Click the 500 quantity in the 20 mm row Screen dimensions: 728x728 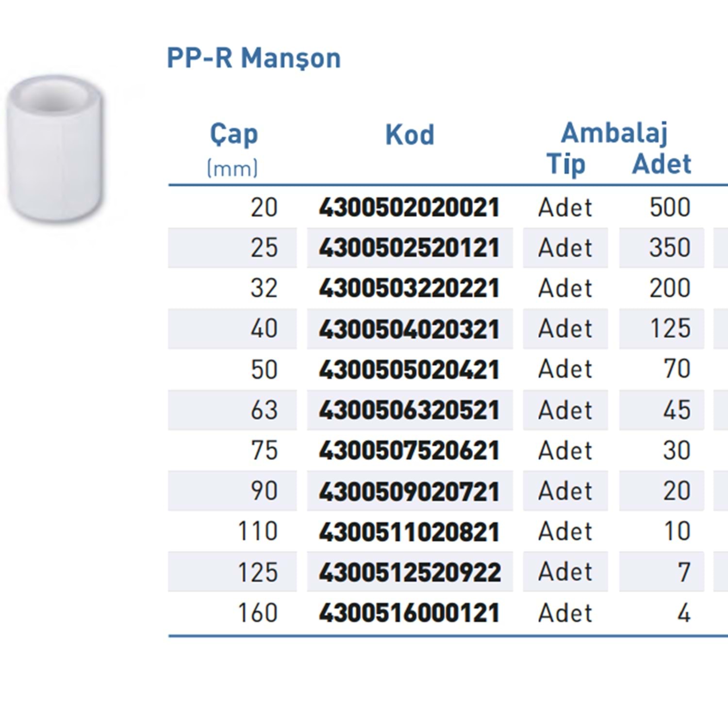click(x=670, y=208)
